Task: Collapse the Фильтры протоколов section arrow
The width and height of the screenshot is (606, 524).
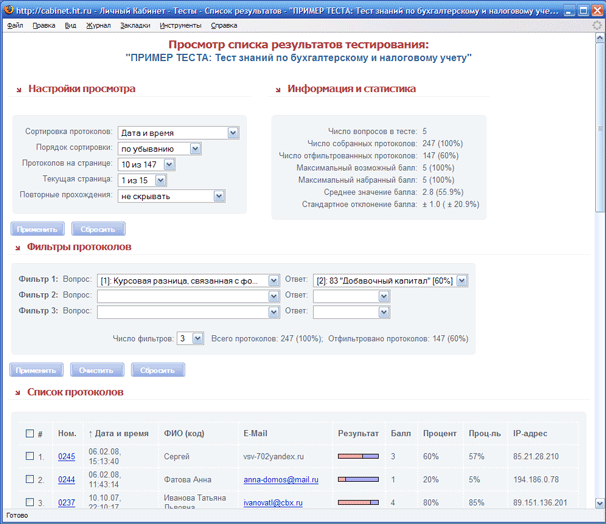Action: point(17,248)
